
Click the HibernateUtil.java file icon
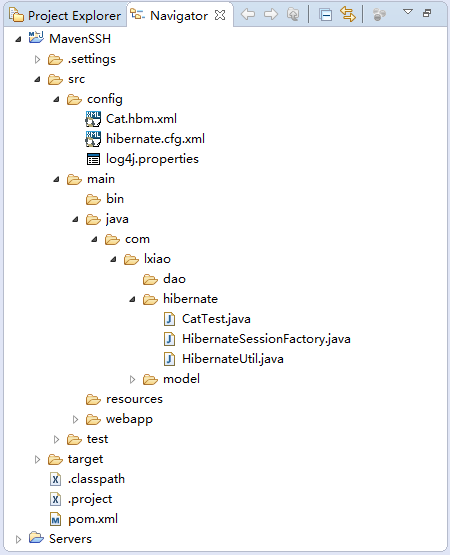click(x=169, y=359)
